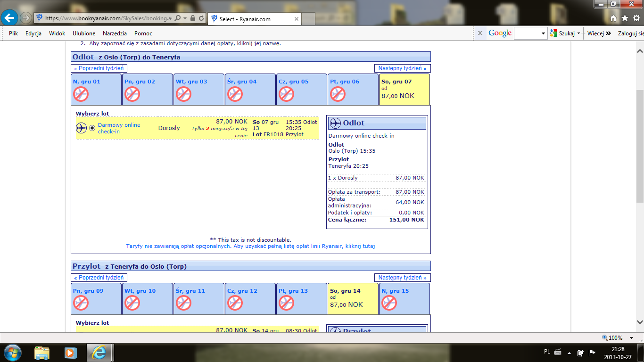
Task: Choose the Pn, gru 09 date tab
Action: [x=96, y=298]
